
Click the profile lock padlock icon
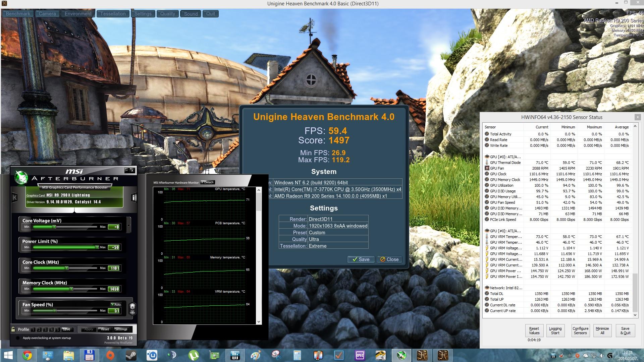click(x=13, y=329)
